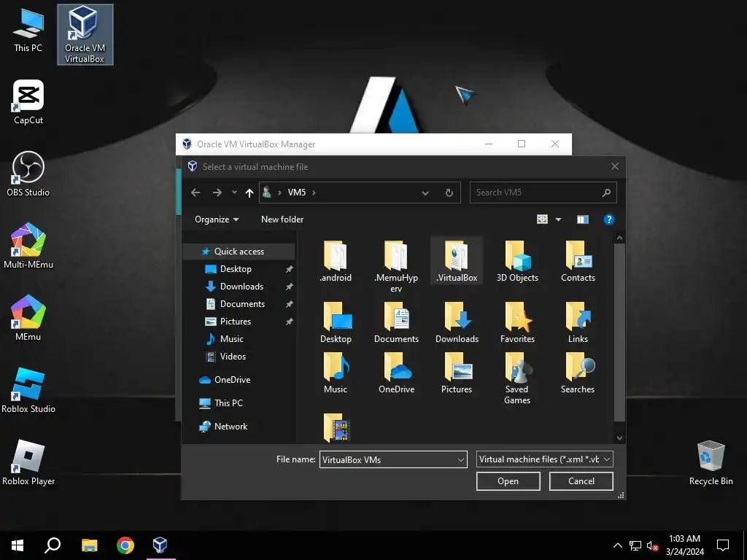Select Network in navigation pane

click(x=231, y=426)
